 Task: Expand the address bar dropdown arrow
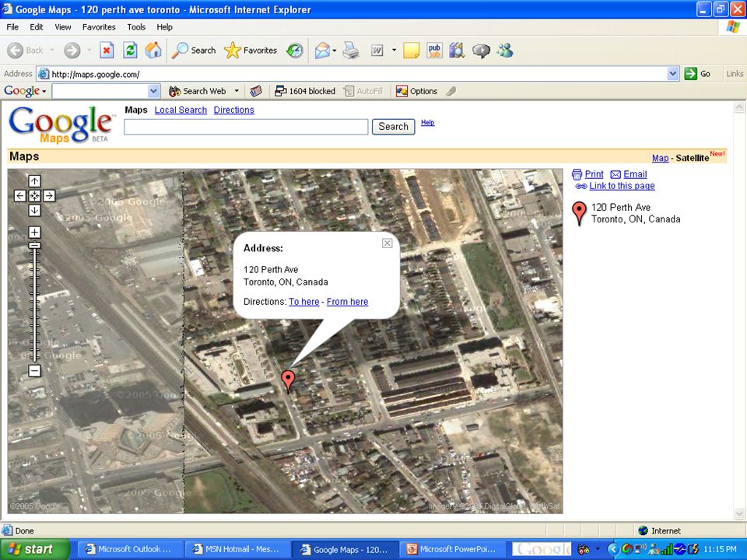[672, 74]
